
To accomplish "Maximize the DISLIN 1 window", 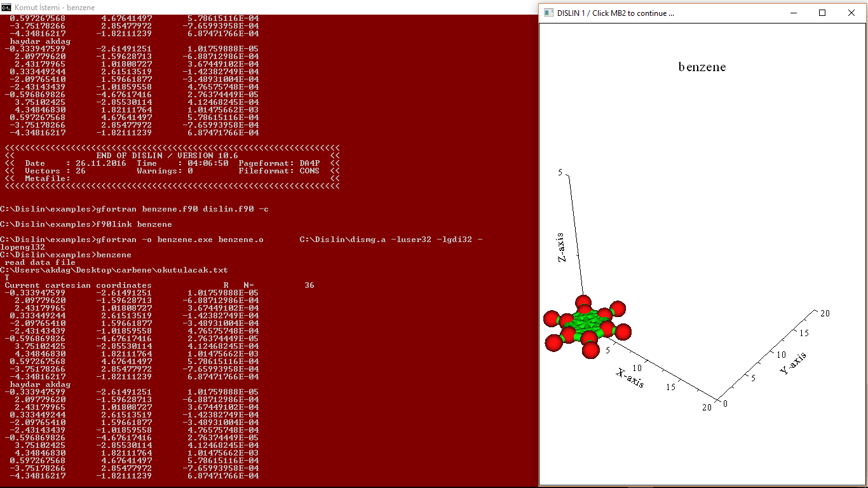I will 822,13.
